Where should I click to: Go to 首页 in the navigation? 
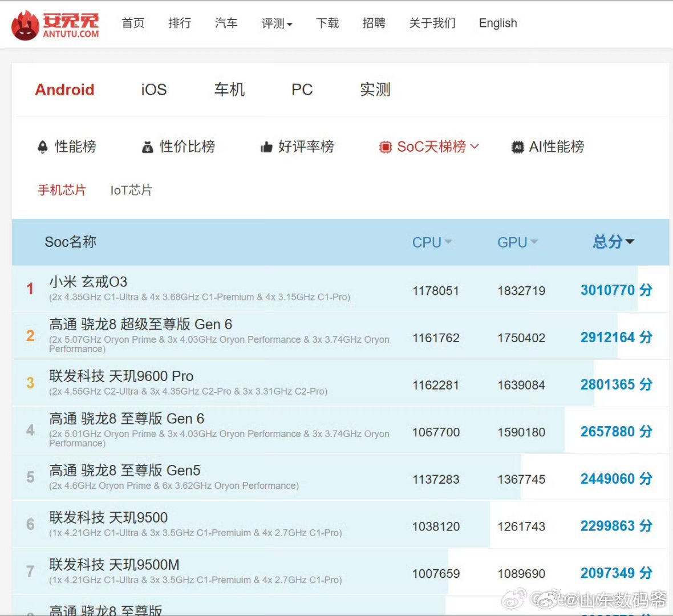point(133,23)
